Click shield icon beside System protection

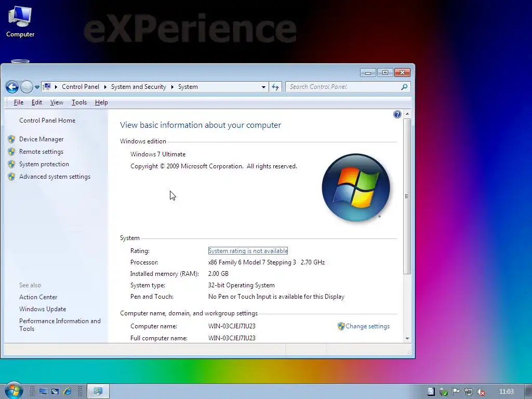pos(11,164)
